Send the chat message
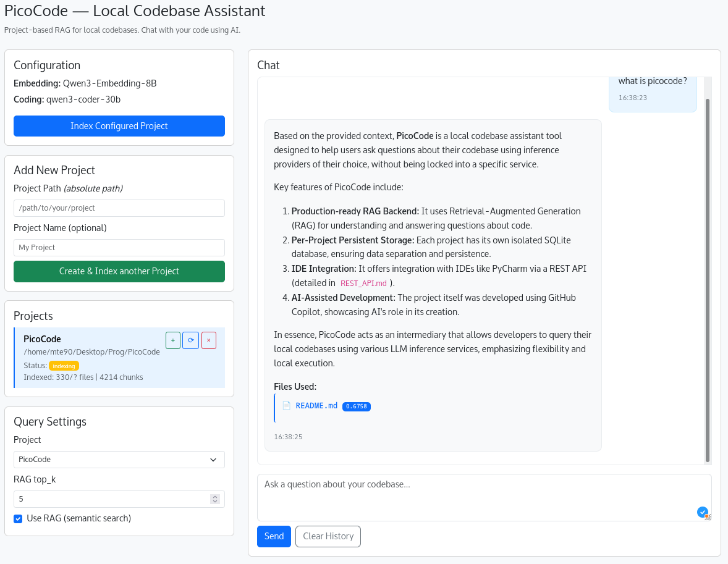728x564 pixels. (274, 536)
